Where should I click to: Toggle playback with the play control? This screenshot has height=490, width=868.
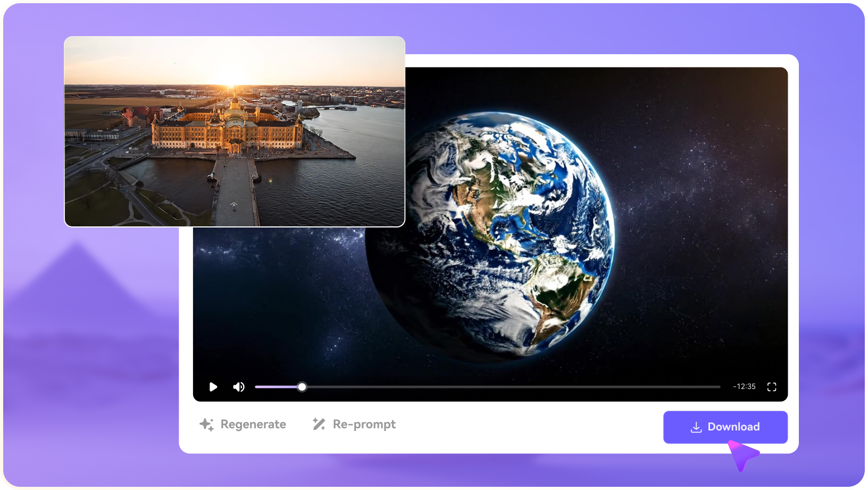point(213,387)
